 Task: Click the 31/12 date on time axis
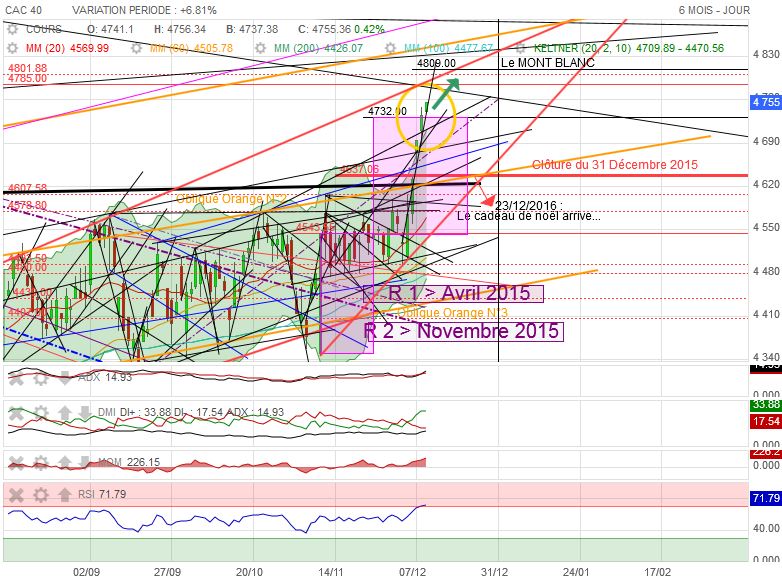494,571
